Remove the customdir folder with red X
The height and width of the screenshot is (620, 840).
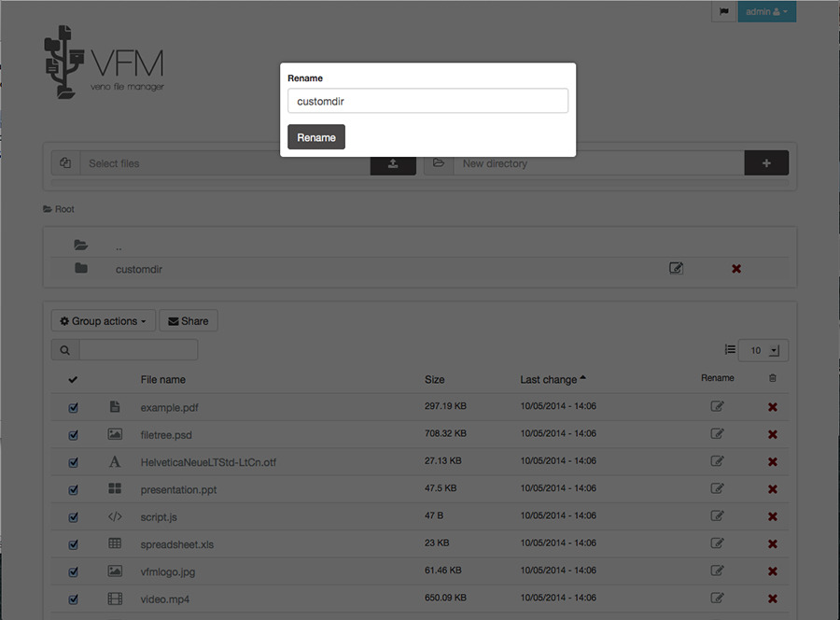[x=735, y=269]
